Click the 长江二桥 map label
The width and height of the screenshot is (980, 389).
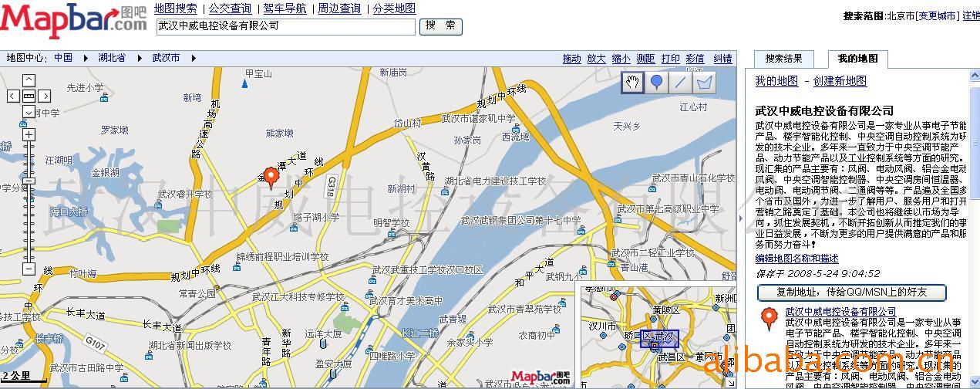click(x=419, y=333)
